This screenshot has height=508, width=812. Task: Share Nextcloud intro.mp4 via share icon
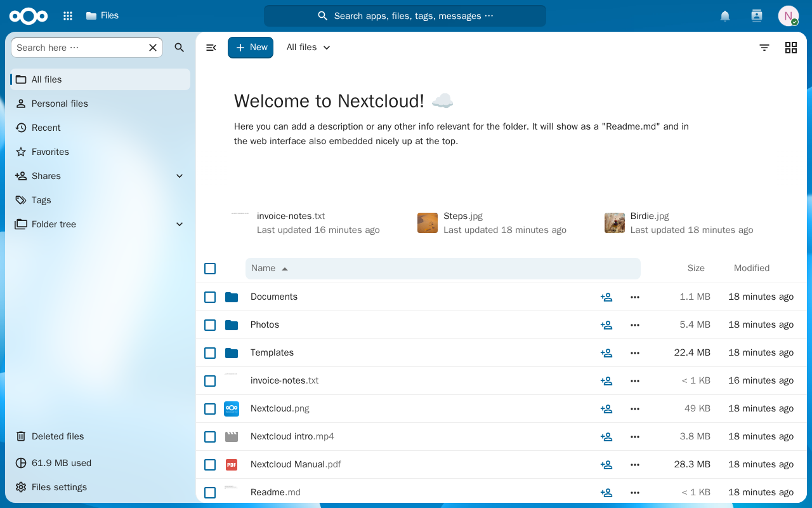606,437
